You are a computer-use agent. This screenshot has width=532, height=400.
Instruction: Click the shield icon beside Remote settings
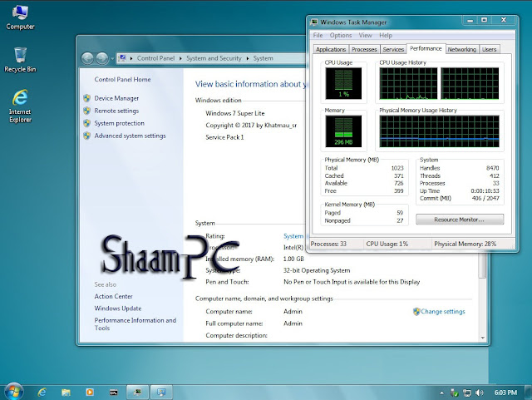(86, 111)
